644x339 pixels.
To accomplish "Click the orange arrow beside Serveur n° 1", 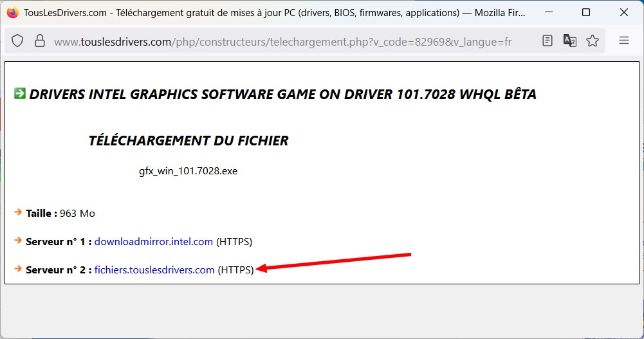I will [x=18, y=241].
